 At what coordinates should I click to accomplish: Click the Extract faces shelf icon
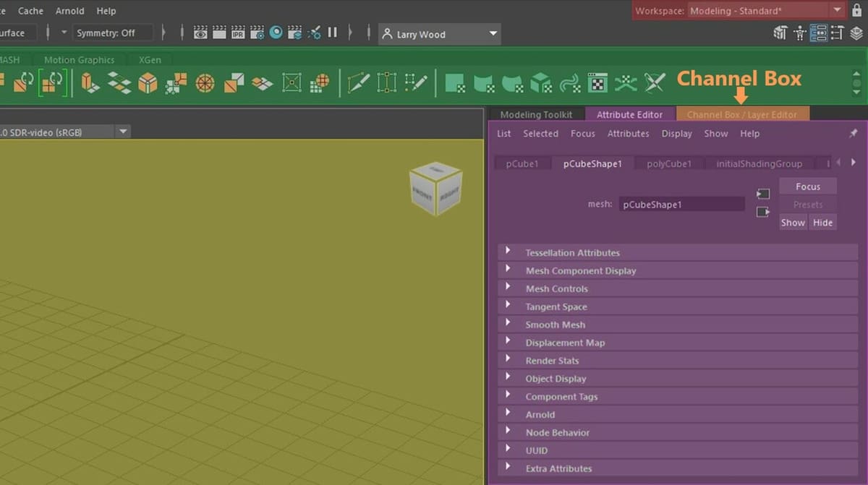point(262,83)
